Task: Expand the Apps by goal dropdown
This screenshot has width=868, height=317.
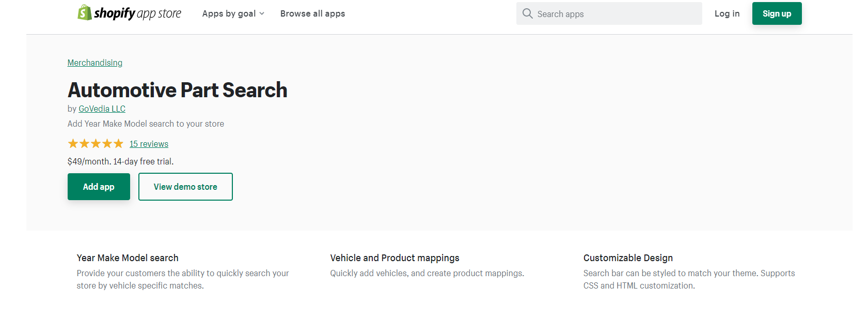Action: point(233,13)
